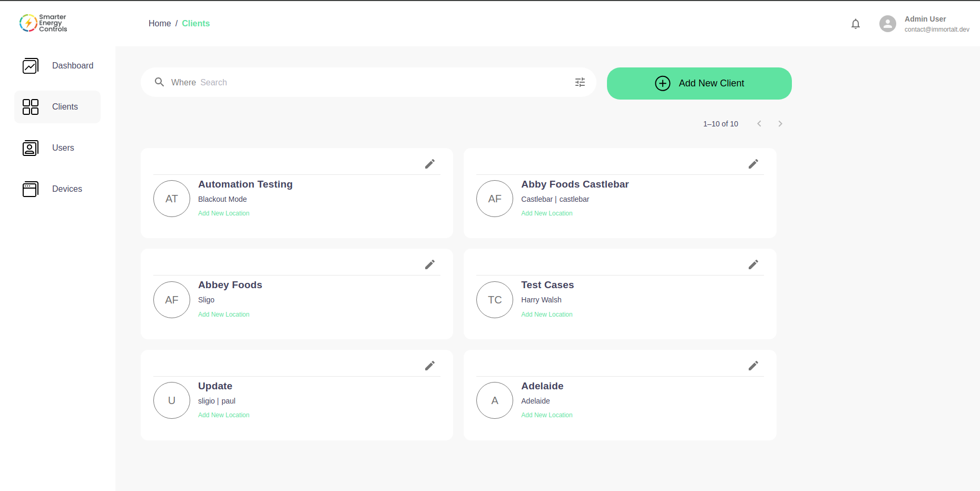Edit the Automation Testing client with pencil icon
The width and height of the screenshot is (980, 491).
tap(430, 164)
